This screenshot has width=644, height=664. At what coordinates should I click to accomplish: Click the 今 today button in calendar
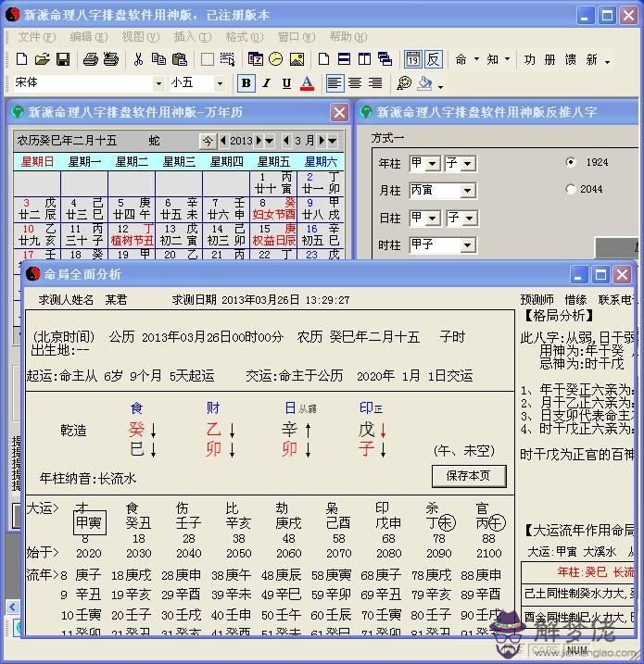tap(208, 141)
